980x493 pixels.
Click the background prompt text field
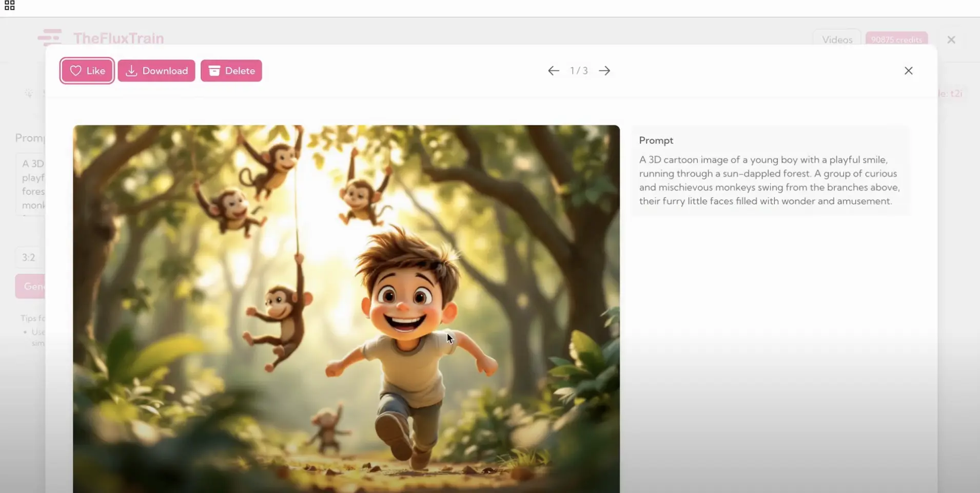31,184
